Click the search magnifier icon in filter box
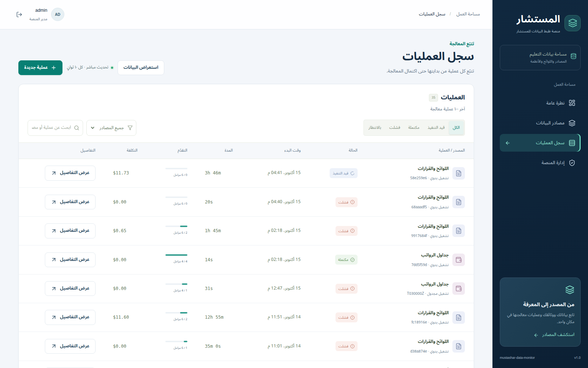This screenshot has width=588, height=368. click(x=76, y=128)
